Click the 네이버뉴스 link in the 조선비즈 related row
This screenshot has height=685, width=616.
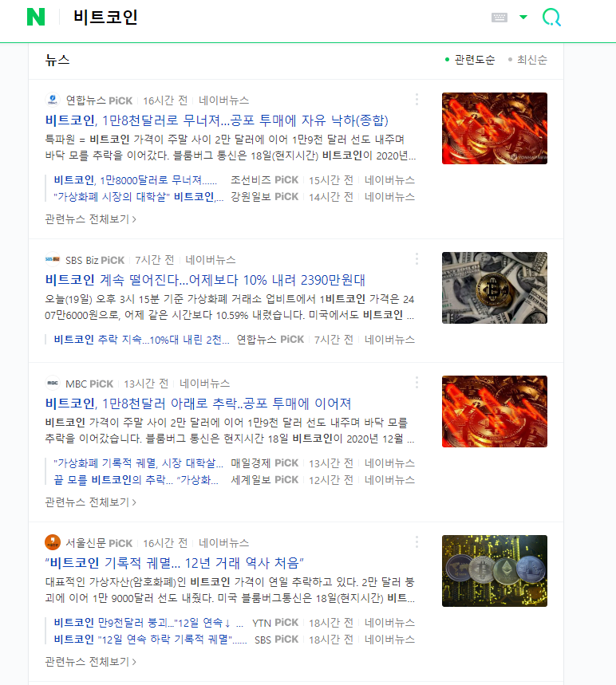coord(389,180)
